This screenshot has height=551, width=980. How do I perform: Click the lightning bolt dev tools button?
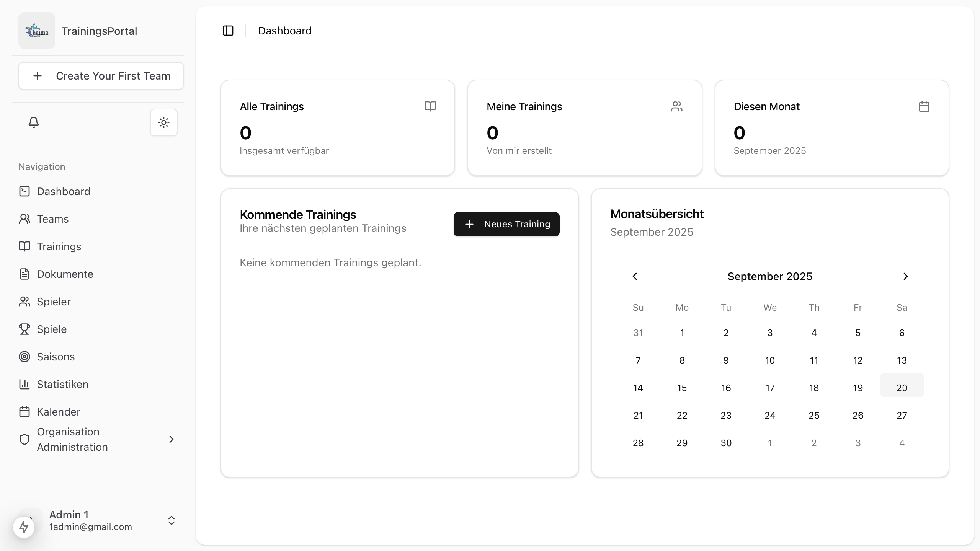[x=24, y=527]
